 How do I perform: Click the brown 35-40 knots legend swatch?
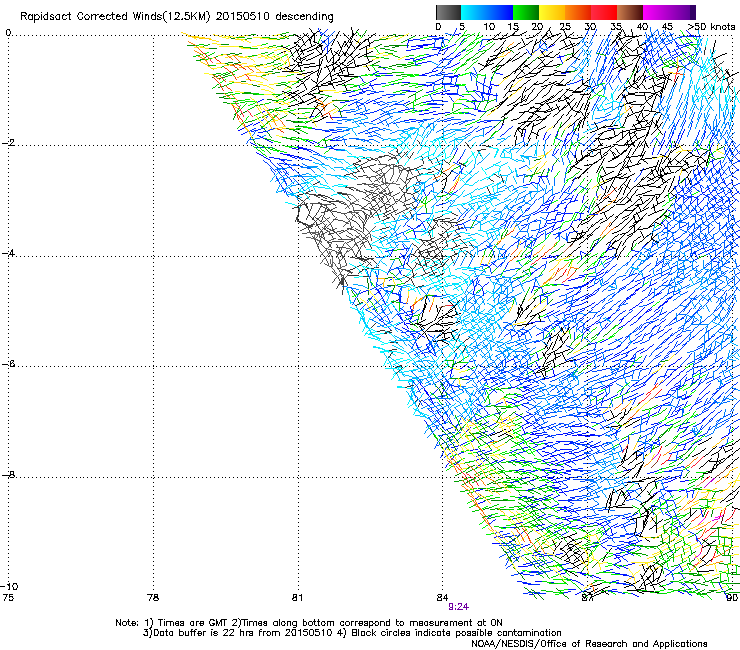tap(630, 12)
